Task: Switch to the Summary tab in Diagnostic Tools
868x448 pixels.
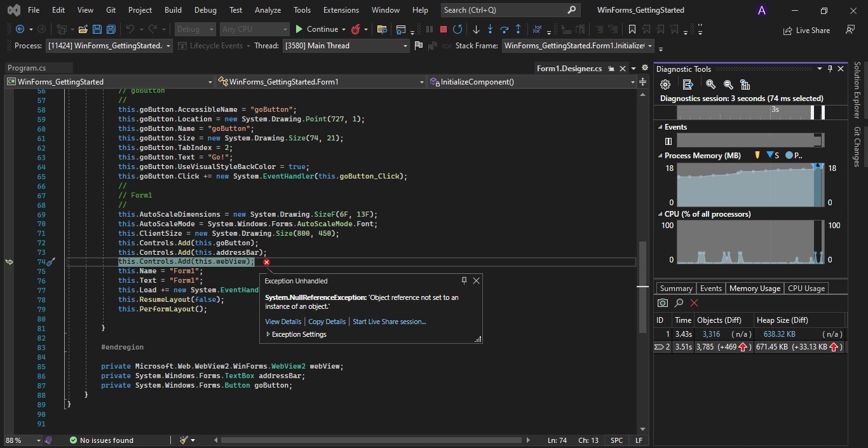Action: pyautogui.click(x=676, y=288)
